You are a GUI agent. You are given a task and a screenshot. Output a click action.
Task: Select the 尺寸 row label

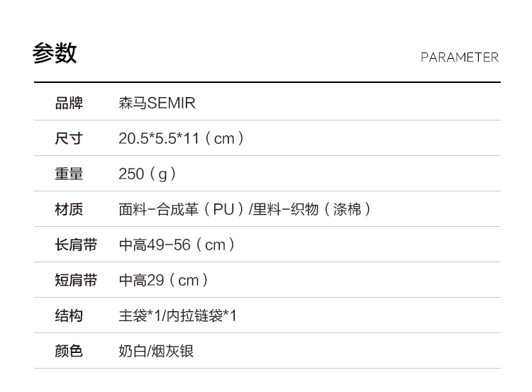(x=69, y=138)
